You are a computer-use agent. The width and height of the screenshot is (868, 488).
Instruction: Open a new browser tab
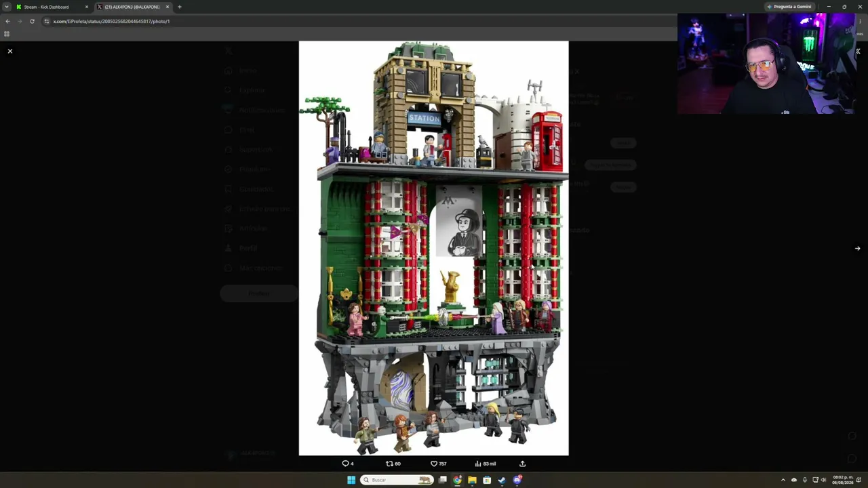click(x=180, y=7)
